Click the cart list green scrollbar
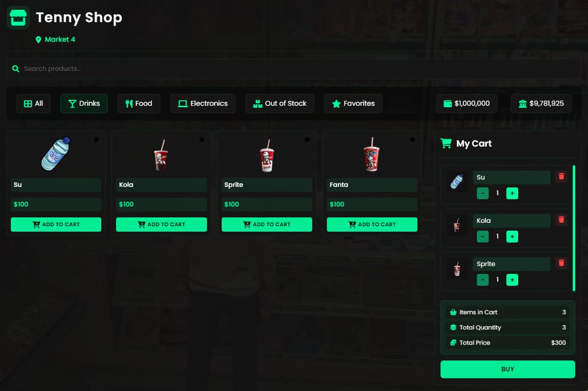Image resolution: width=588 pixels, height=391 pixels. [574, 228]
